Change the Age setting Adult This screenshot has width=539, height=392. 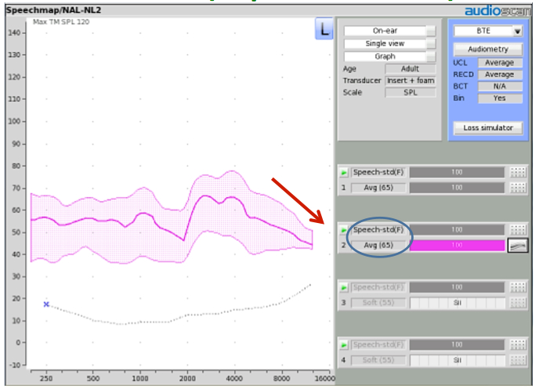pos(410,69)
